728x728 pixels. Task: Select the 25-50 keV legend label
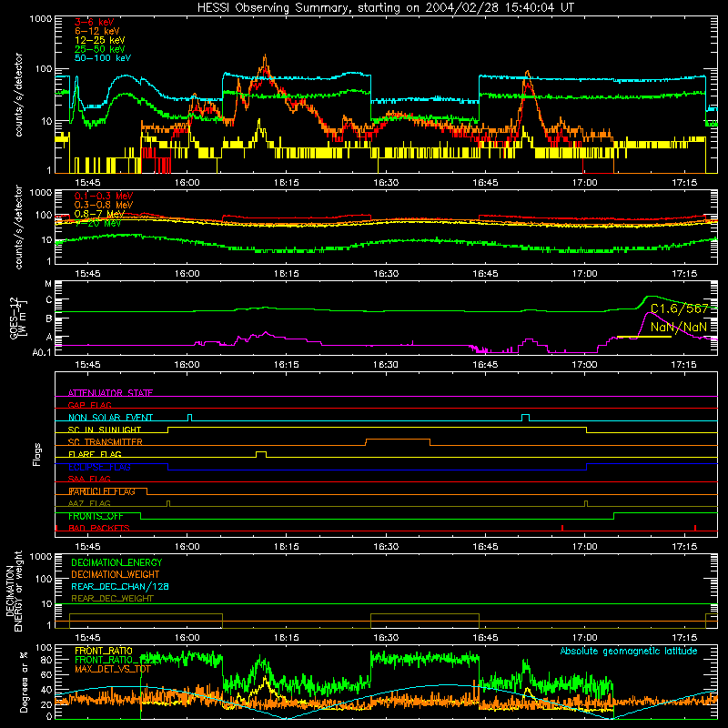pyautogui.click(x=100, y=49)
